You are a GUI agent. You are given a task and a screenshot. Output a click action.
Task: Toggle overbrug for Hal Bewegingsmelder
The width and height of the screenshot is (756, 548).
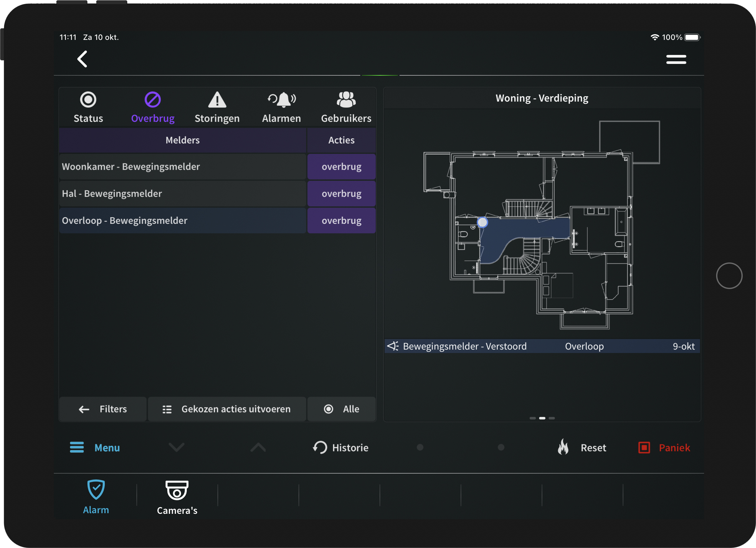(341, 194)
